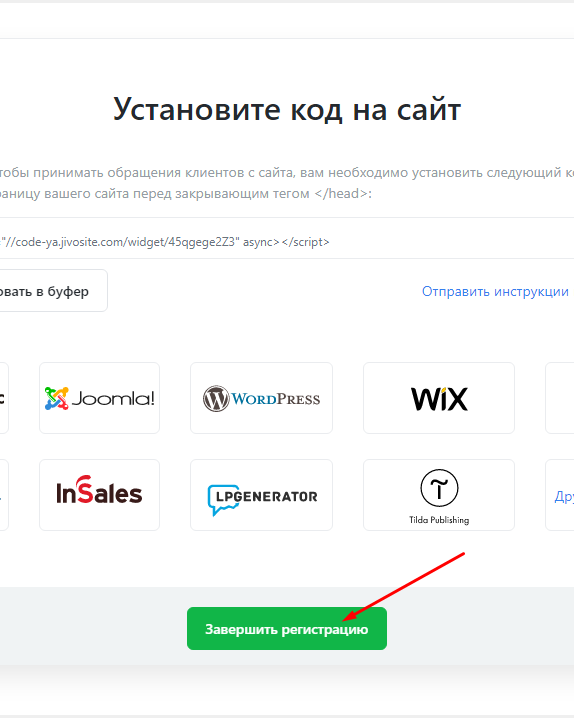Select the Joomla! platform card
Viewport: 574px width, 718px height.
(x=99, y=398)
